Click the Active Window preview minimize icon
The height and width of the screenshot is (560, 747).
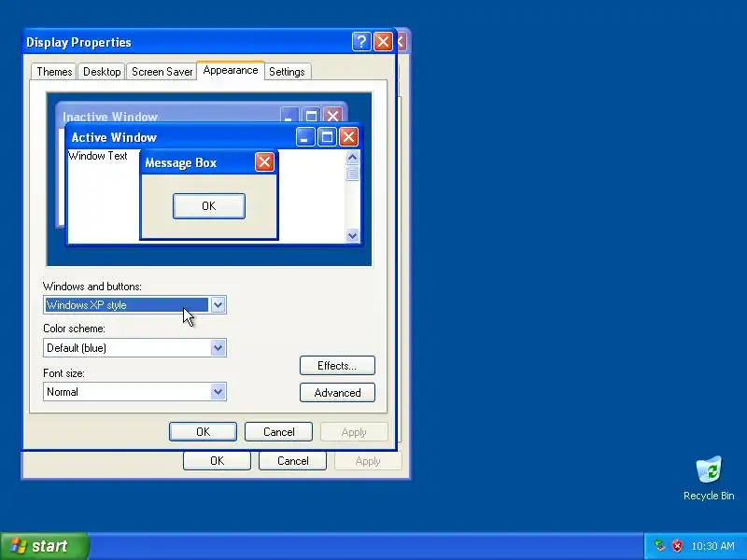coord(305,137)
